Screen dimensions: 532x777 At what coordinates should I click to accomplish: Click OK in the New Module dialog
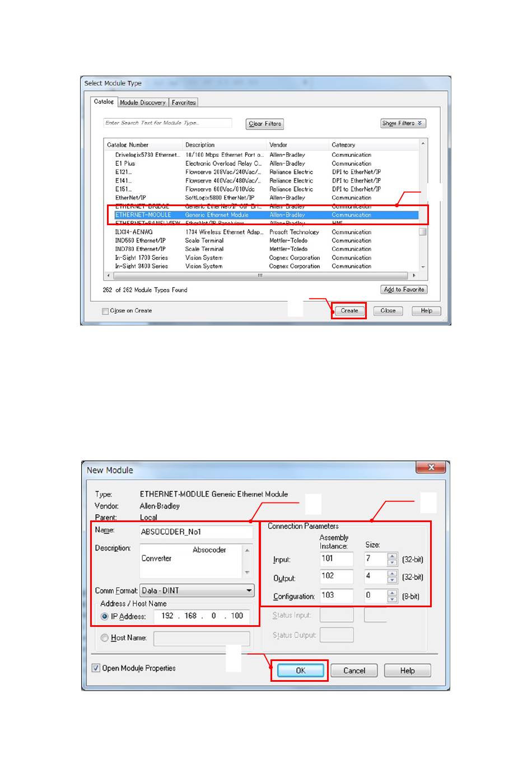tap(301, 671)
